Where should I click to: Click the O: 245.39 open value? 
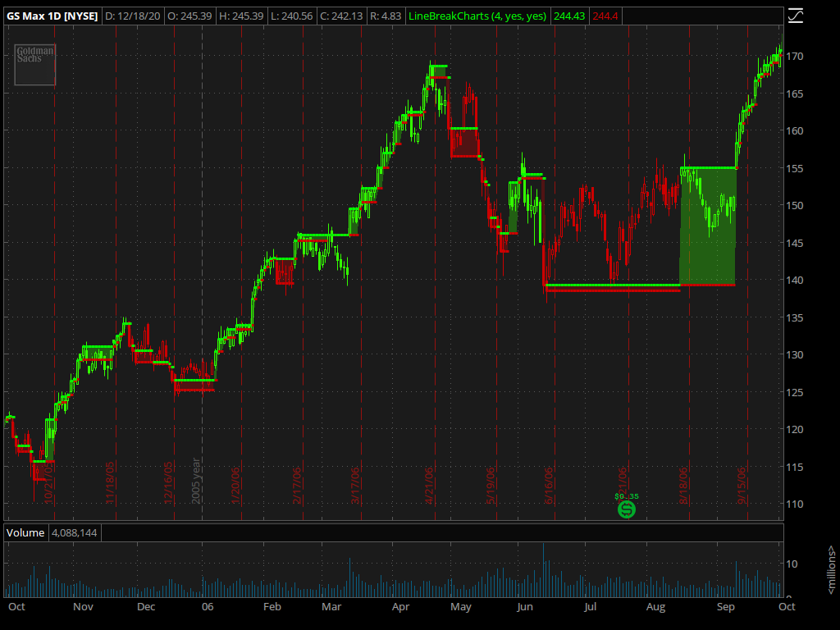tap(189, 16)
